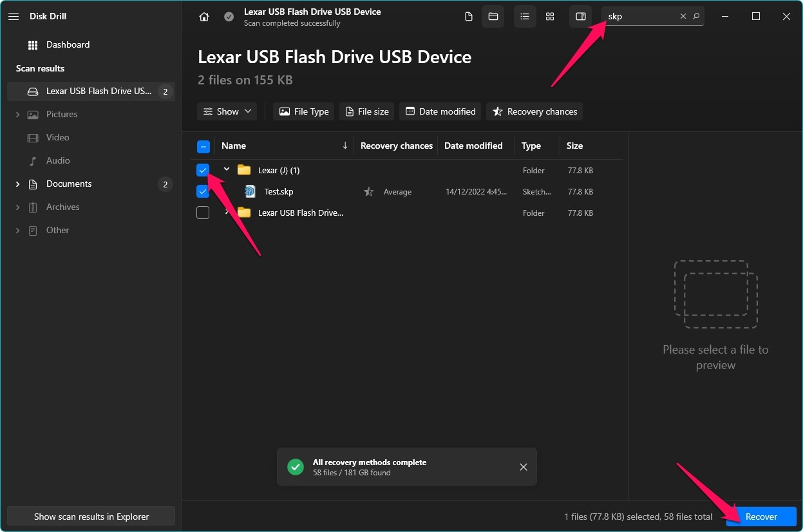Open the Video category
This screenshot has height=532, width=803.
[57, 138]
